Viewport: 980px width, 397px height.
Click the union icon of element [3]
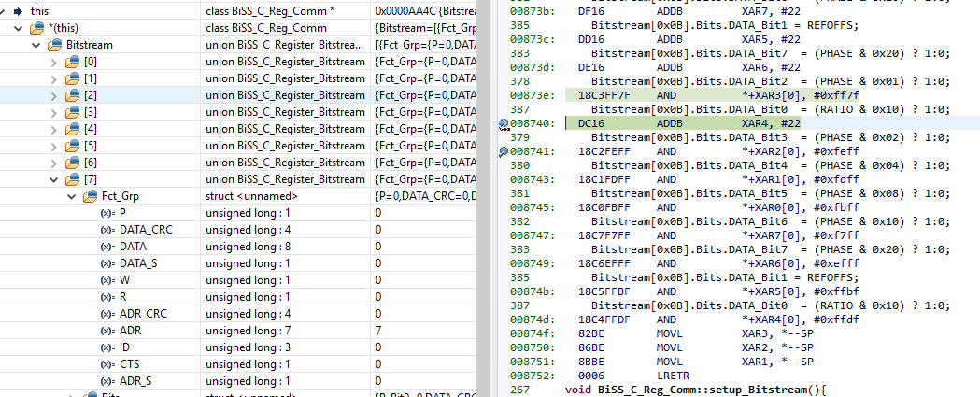click(x=71, y=112)
